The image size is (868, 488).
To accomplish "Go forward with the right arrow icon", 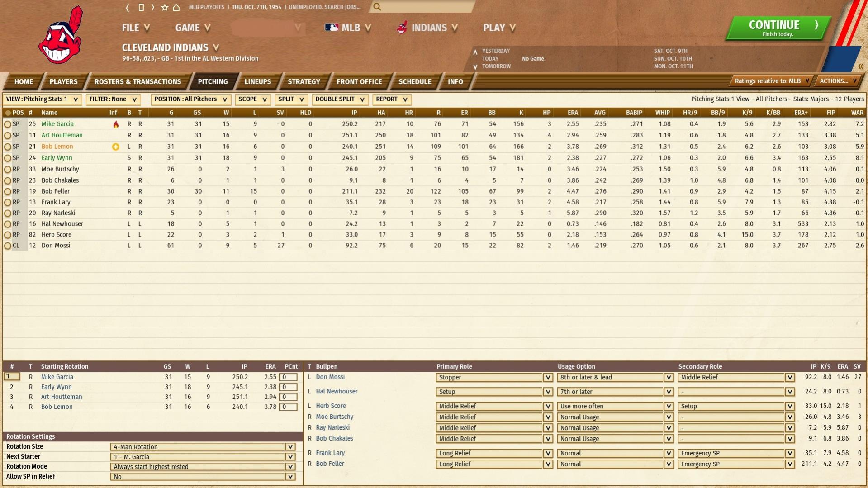I will [x=153, y=7].
